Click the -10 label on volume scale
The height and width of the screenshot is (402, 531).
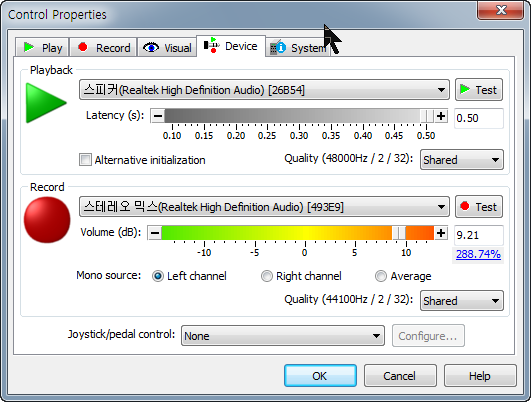point(204,253)
